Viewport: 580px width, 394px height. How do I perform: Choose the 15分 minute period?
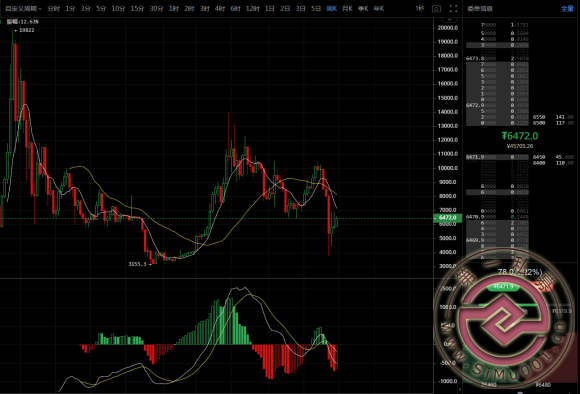pyautogui.click(x=137, y=9)
